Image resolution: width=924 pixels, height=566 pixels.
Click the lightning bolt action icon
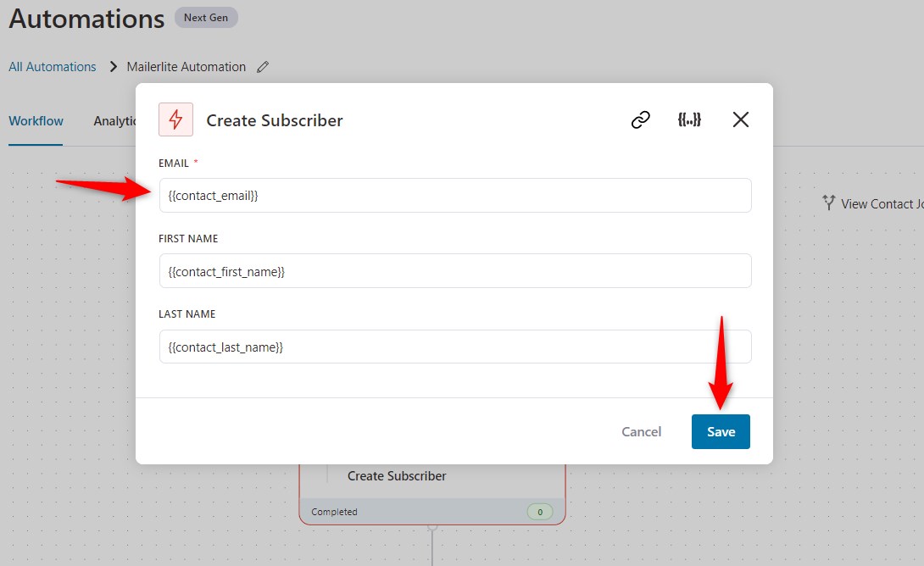click(x=175, y=119)
